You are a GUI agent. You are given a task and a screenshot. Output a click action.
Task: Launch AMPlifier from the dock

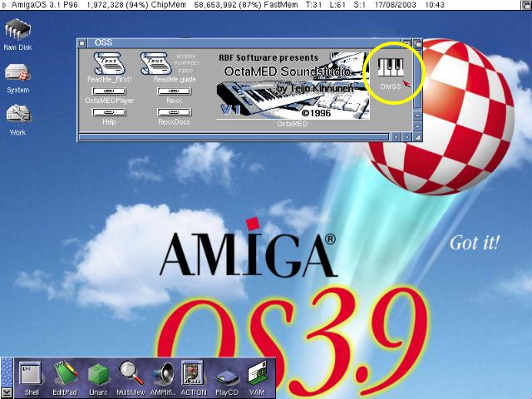(x=163, y=378)
